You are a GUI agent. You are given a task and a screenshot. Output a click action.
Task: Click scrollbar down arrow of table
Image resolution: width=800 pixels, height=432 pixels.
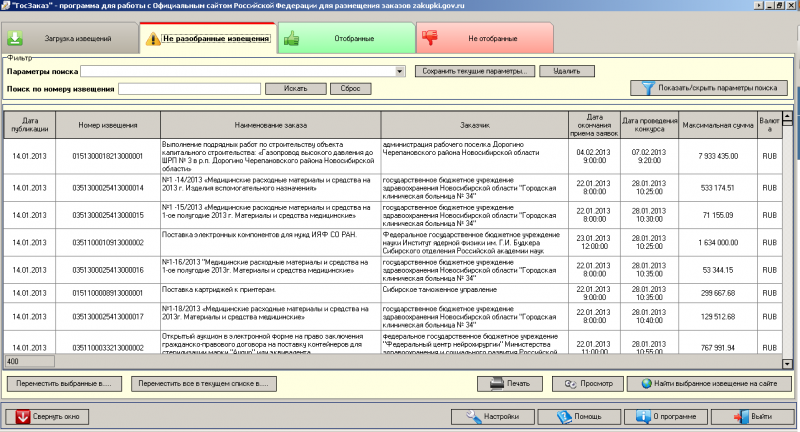click(787, 364)
